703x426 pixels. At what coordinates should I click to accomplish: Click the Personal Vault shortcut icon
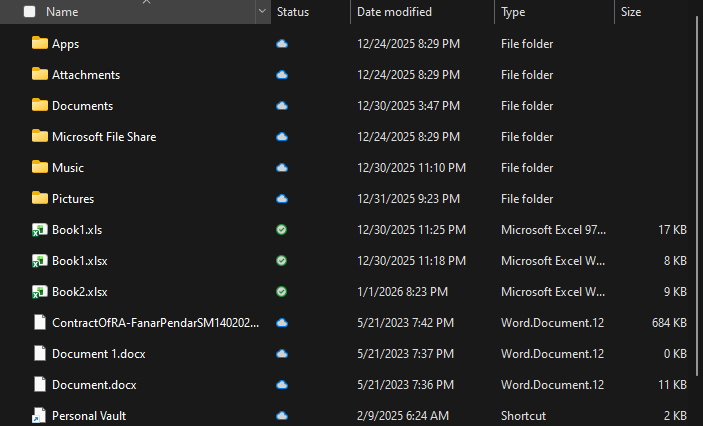tap(40, 415)
